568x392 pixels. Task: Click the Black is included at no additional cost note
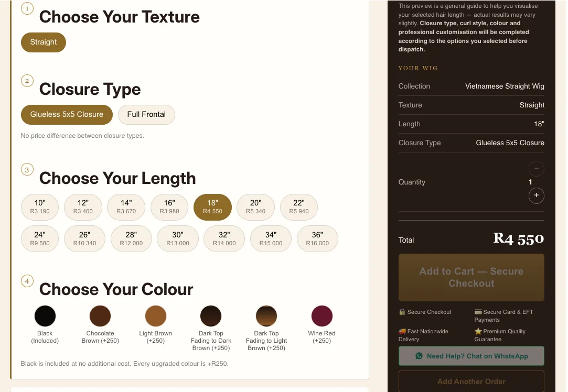(x=125, y=364)
